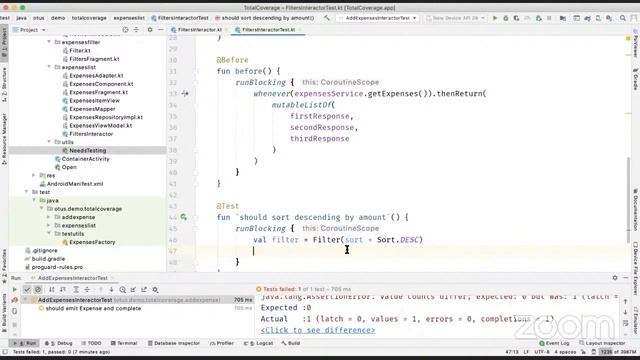Click the locate target icon in Project panel
The width and height of the screenshot is (640, 360).
click(x=125, y=30)
